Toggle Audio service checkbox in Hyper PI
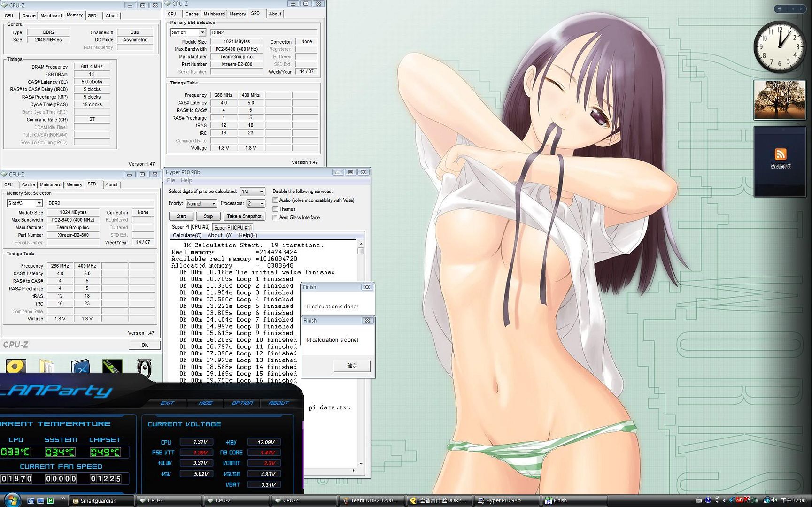The height and width of the screenshot is (507, 812). [x=276, y=200]
